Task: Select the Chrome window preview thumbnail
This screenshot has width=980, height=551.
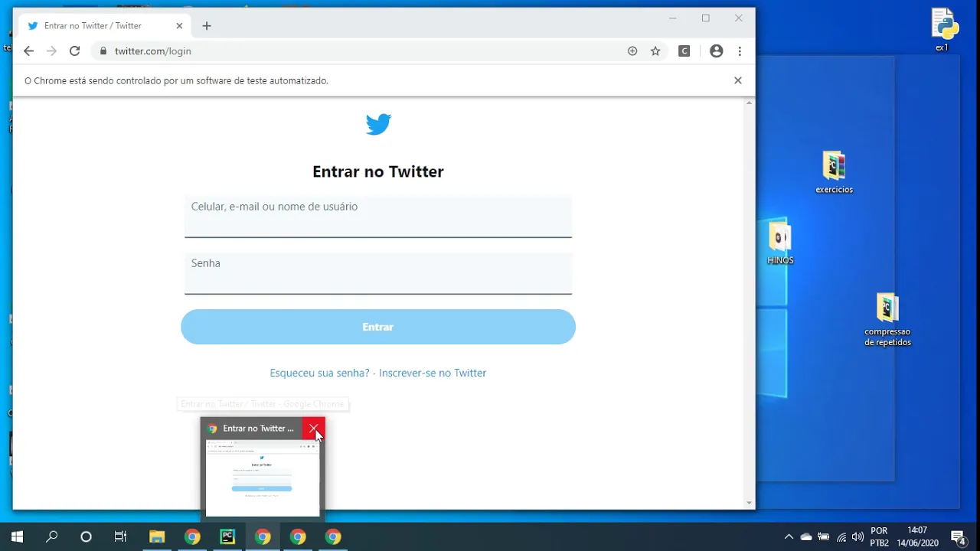Action: coord(263,478)
